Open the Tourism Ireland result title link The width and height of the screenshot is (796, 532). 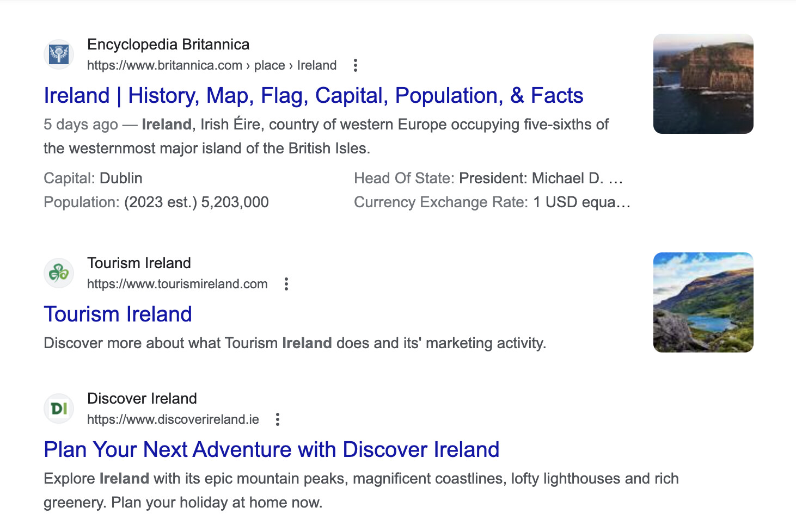pos(118,314)
